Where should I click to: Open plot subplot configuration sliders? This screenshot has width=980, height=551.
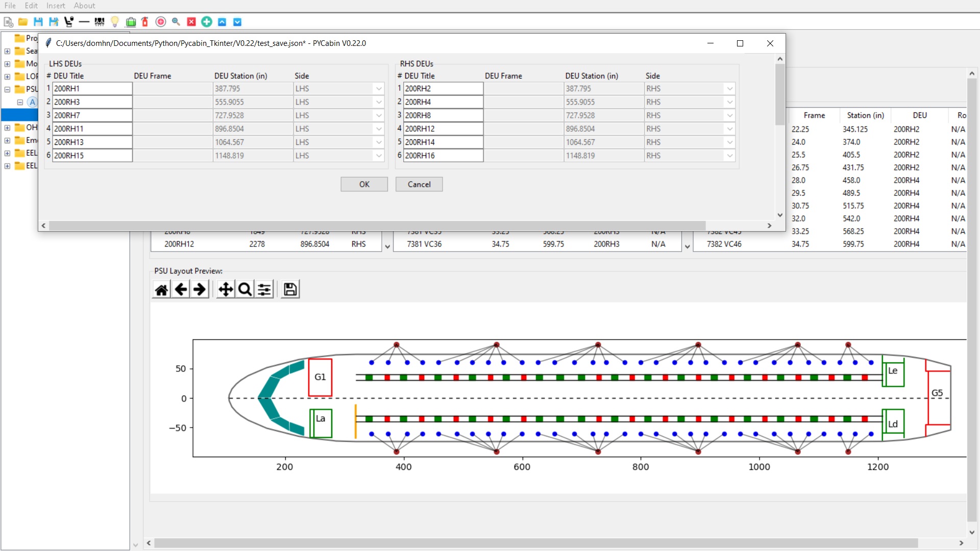click(x=264, y=290)
